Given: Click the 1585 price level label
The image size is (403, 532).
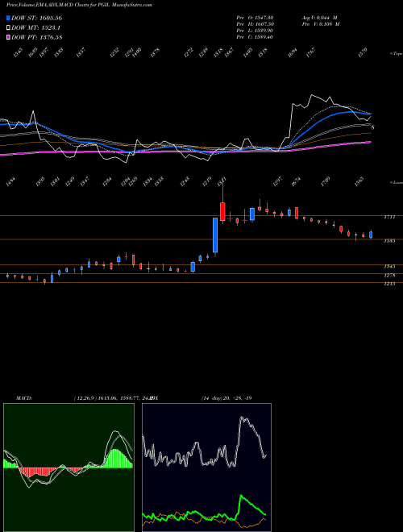Looking at the screenshot, I should (389, 241).
